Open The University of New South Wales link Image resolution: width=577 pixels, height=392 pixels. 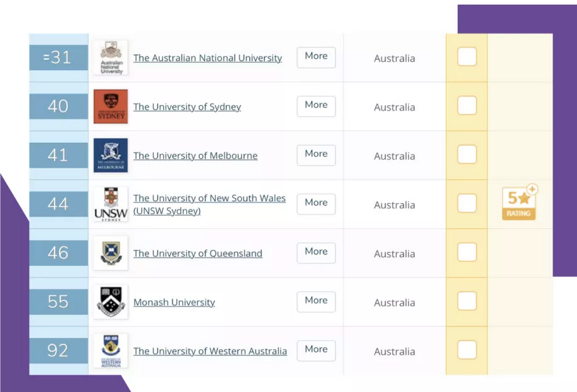pyautogui.click(x=209, y=199)
